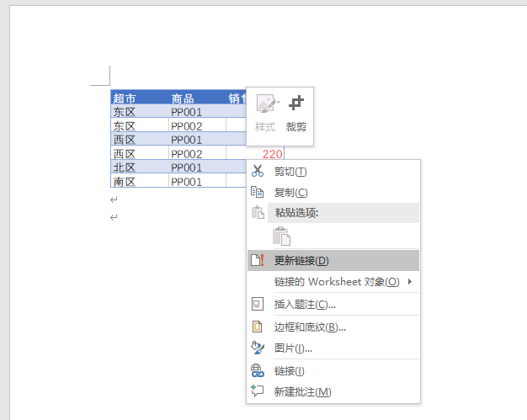Click the Copy pages icon
Viewport: 527px width, 420px height.
pos(258,192)
